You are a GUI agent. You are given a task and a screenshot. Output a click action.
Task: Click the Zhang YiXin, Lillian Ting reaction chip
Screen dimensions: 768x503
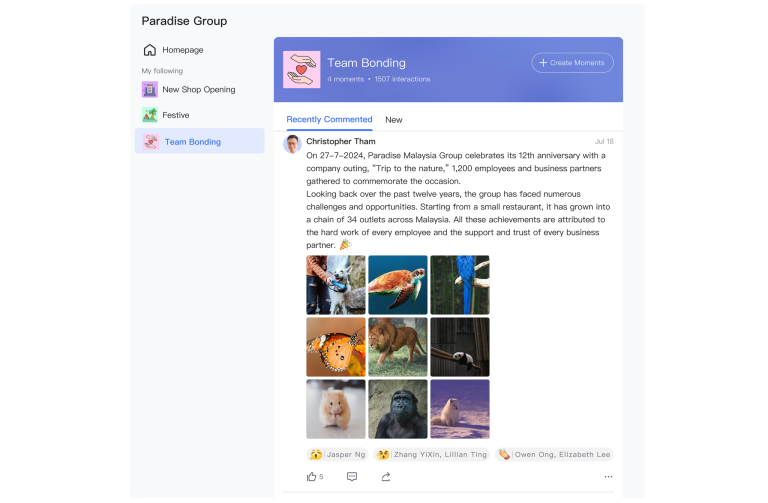pos(432,455)
